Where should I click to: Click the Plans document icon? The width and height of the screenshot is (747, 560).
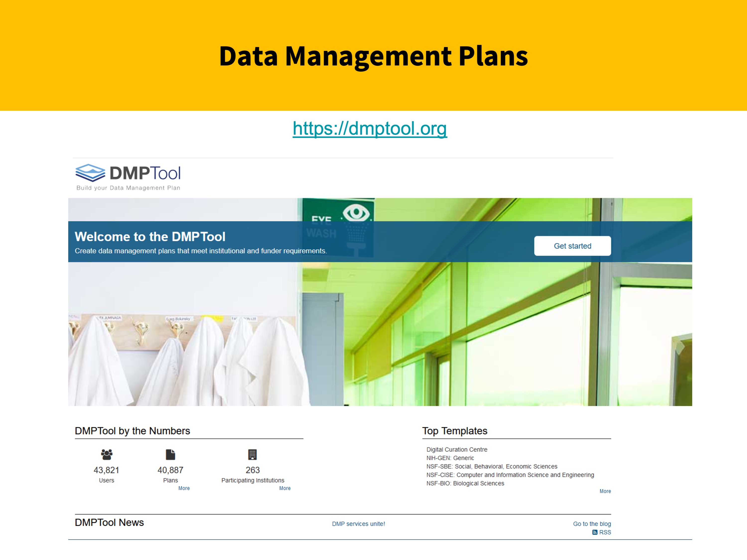171,454
